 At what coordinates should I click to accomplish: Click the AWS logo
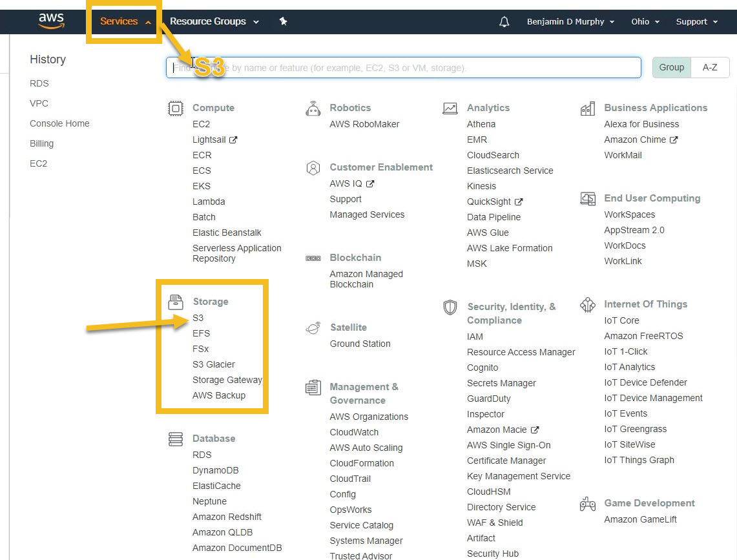click(x=51, y=21)
